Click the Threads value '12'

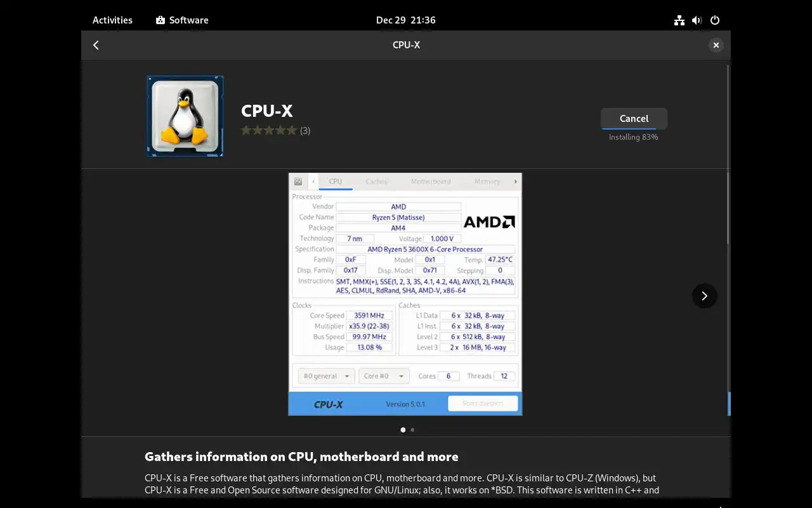504,376
